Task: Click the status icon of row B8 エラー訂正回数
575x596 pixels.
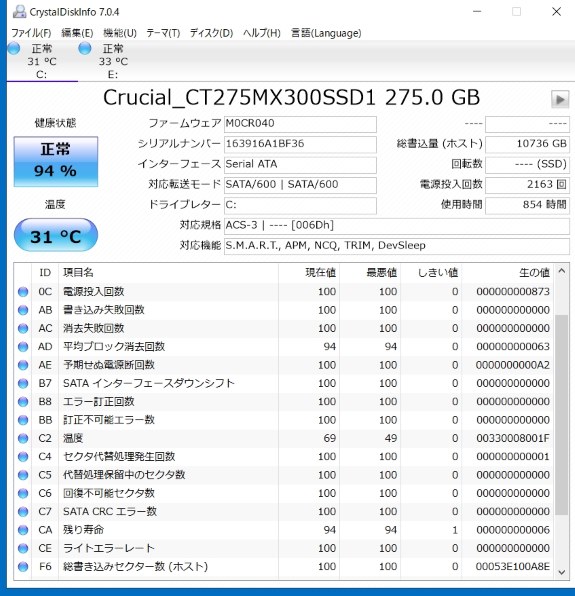Action: (23, 402)
